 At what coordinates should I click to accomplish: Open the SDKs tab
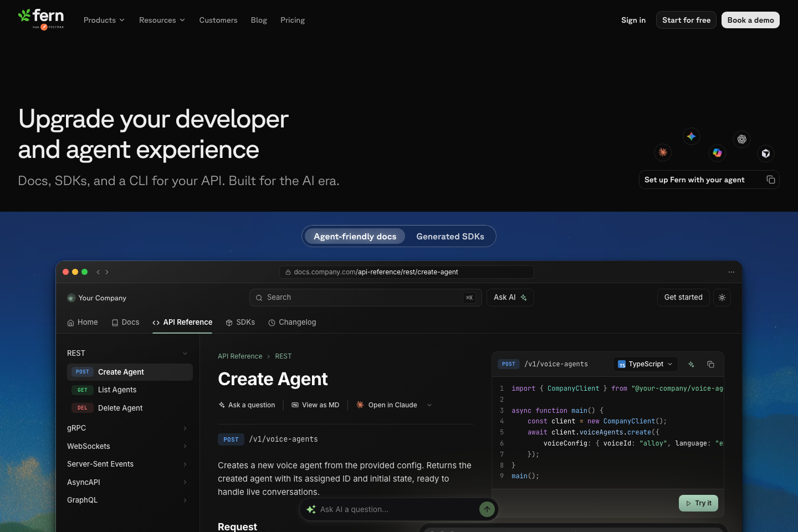[x=241, y=322]
